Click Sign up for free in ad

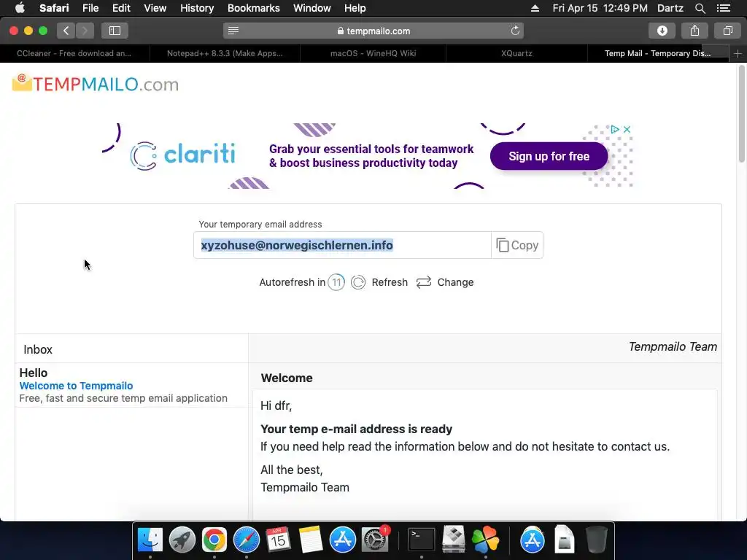(x=549, y=156)
